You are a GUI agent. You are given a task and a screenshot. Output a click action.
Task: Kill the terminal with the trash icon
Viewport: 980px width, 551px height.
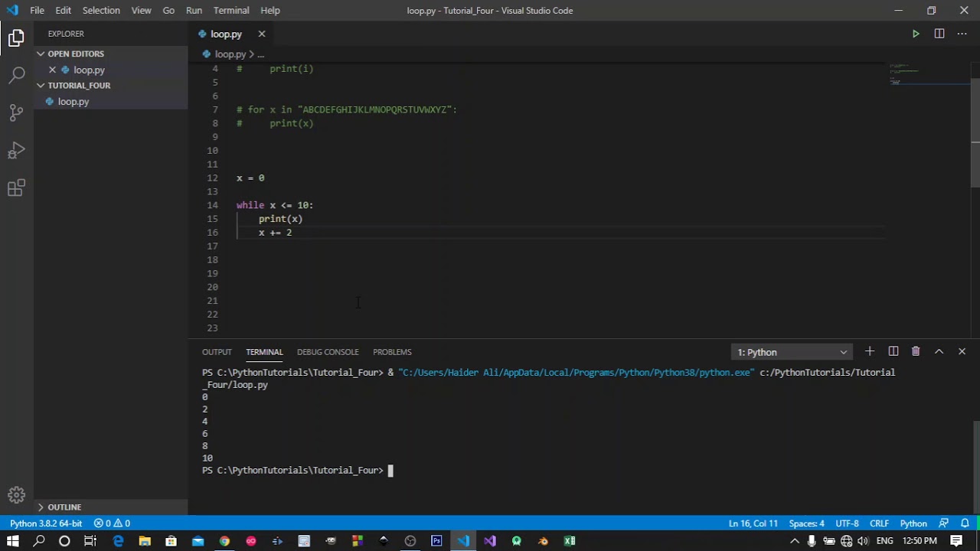916,352
